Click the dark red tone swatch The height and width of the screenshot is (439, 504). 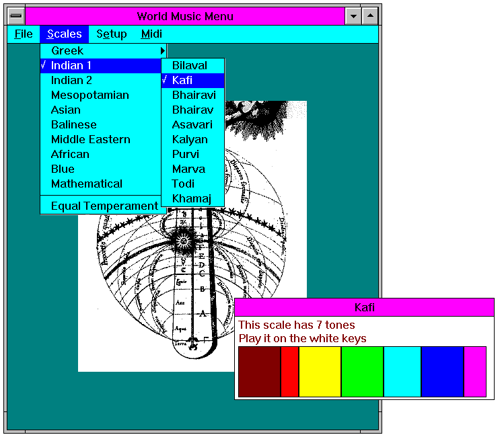tap(259, 372)
